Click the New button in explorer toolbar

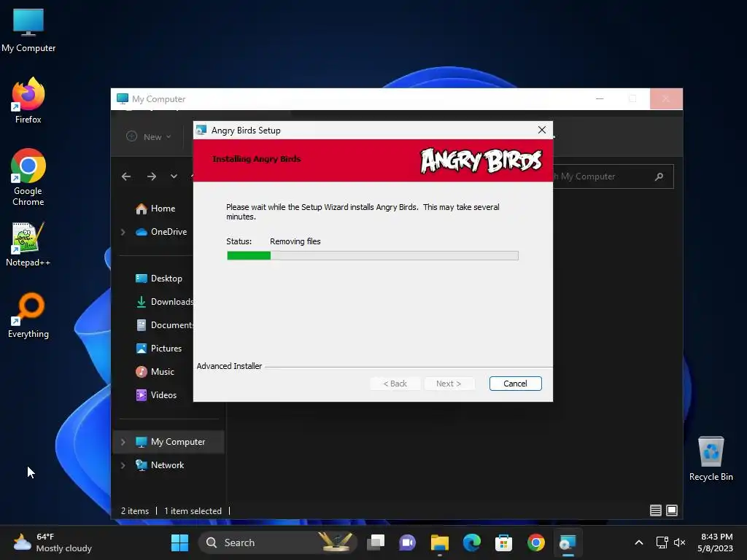pos(149,136)
